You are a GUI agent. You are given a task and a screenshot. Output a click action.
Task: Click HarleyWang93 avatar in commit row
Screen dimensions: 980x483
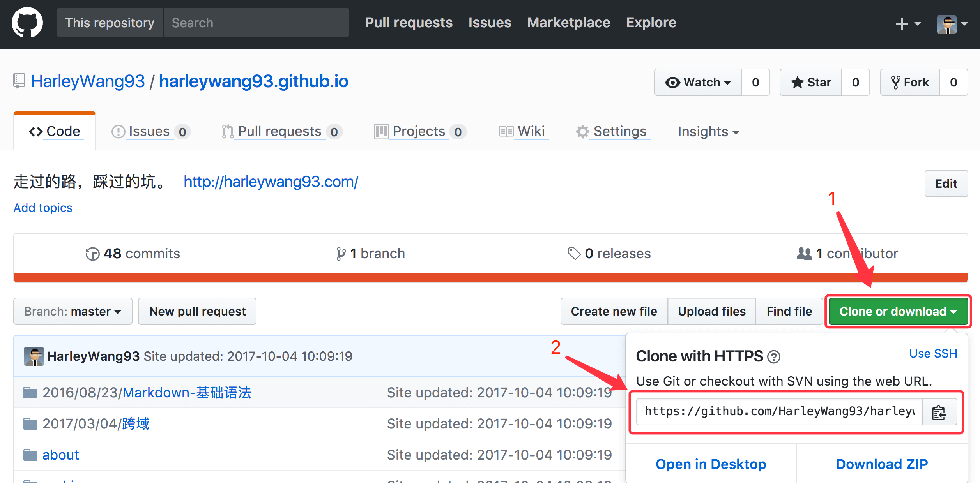tap(34, 356)
